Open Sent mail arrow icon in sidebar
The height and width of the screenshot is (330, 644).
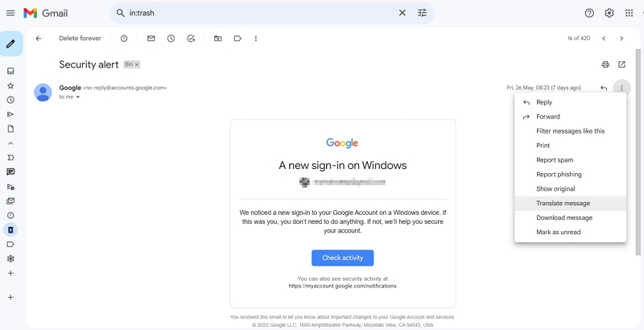tap(10, 114)
